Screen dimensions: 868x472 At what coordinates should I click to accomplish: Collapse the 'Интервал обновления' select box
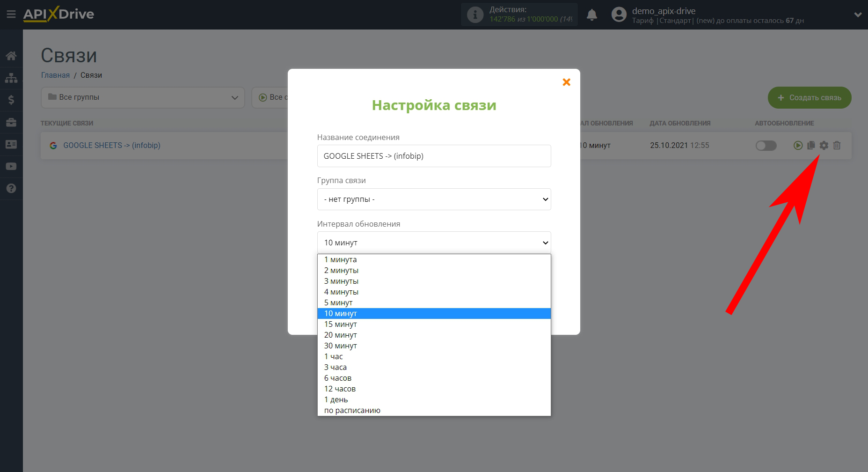[x=434, y=243]
